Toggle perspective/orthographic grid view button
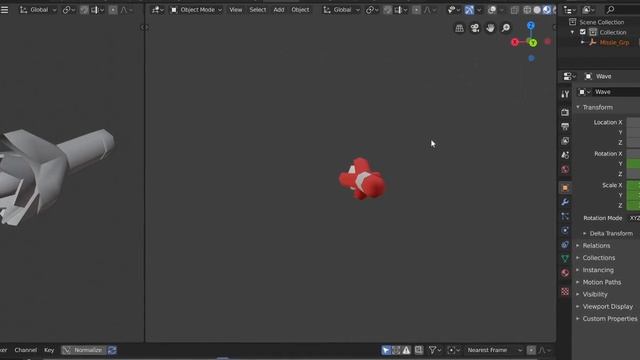Image resolution: width=640 pixels, height=360 pixels. 459,28
